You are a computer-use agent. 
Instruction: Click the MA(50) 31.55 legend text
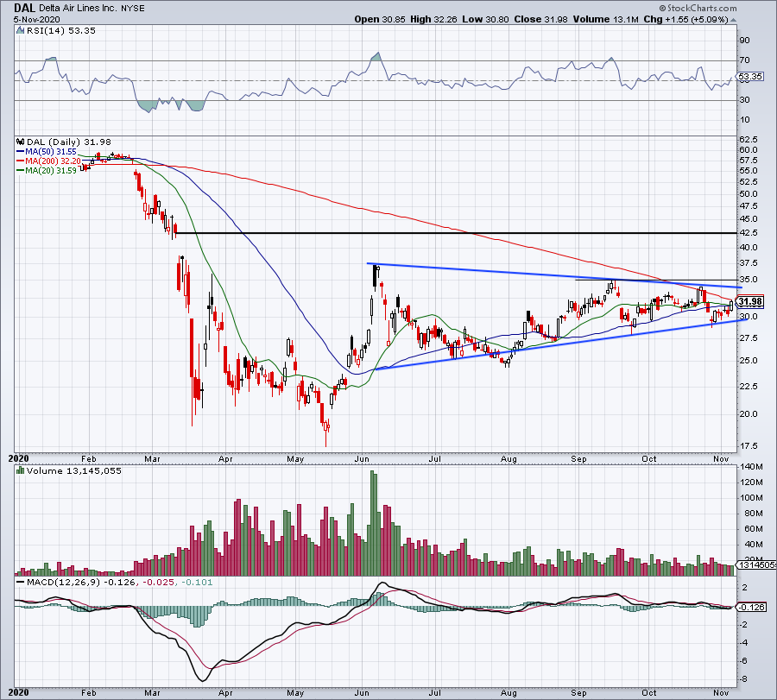[x=51, y=152]
